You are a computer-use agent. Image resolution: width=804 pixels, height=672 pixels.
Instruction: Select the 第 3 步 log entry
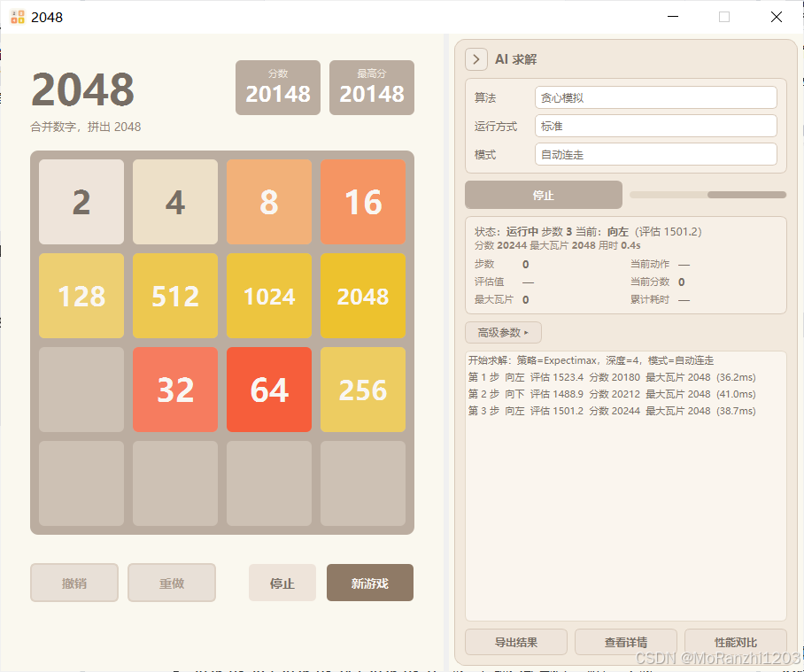tap(612, 411)
